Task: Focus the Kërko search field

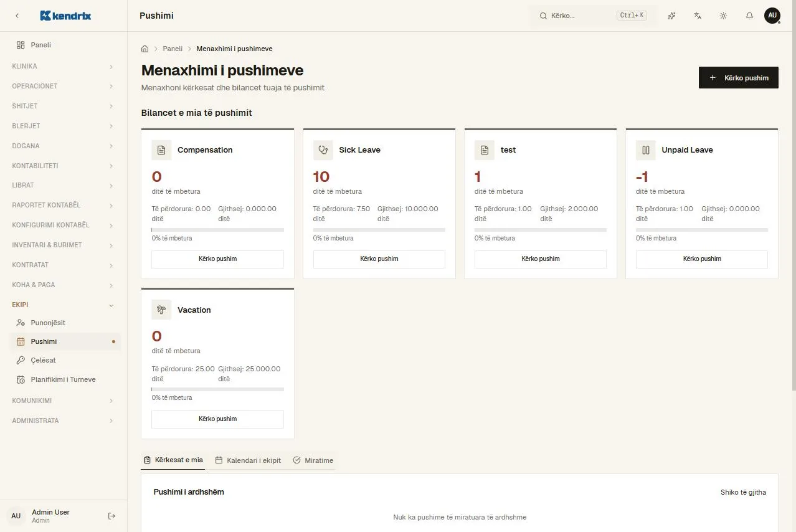Action: (593, 16)
